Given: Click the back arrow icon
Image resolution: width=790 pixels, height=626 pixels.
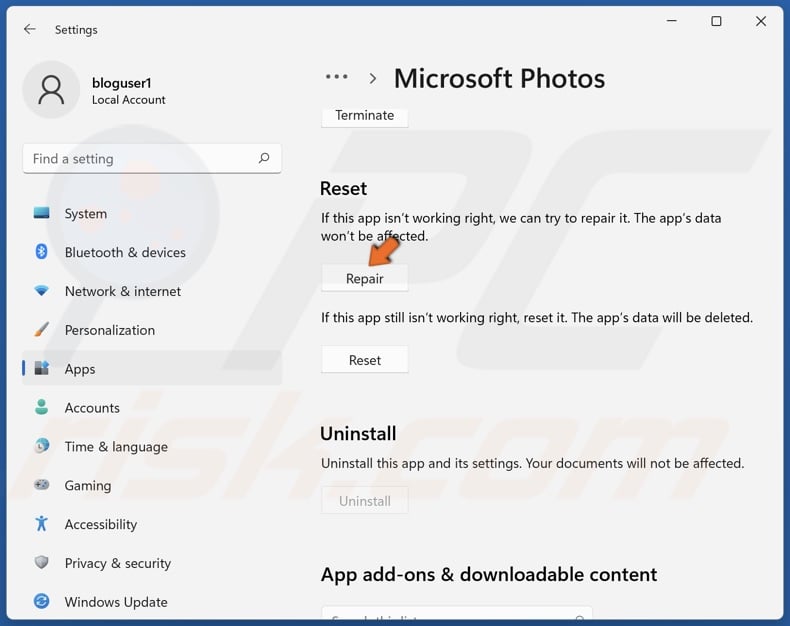Looking at the screenshot, I should pyautogui.click(x=30, y=29).
